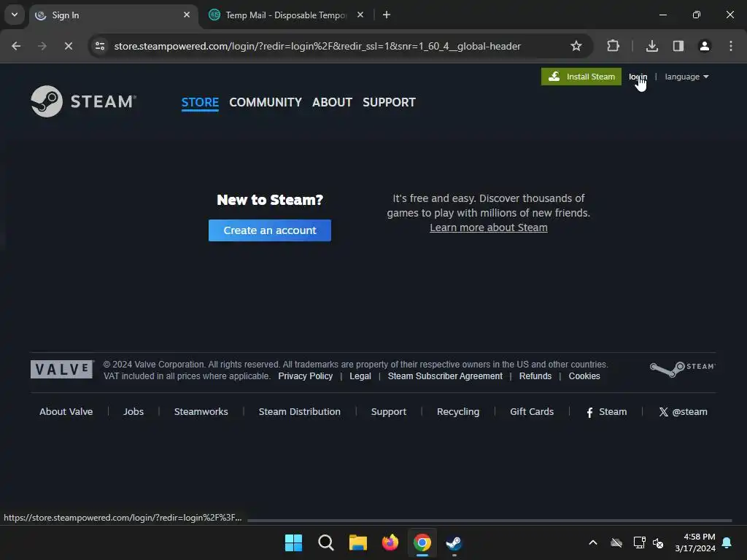The height and width of the screenshot is (560, 747).
Task: Open the Legal link in footer
Action: click(360, 376)
